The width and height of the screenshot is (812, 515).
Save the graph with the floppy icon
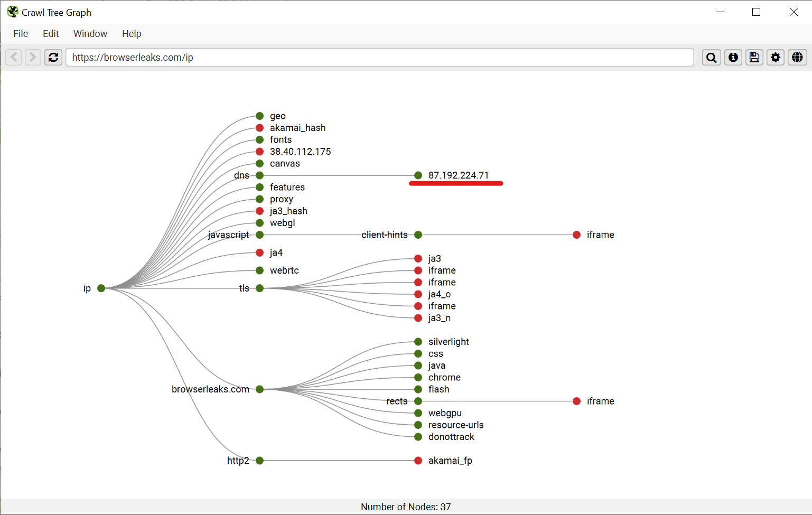[x=754, y=58]
